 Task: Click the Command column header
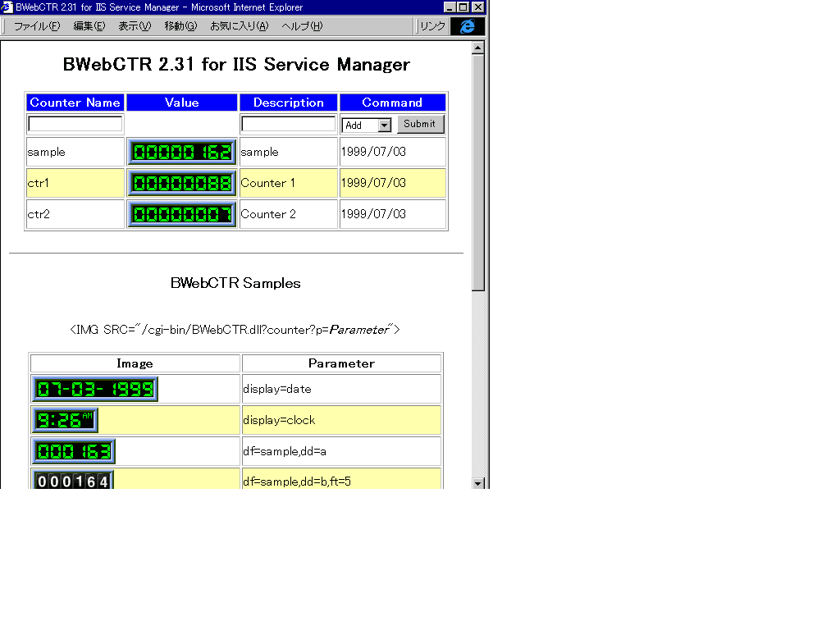tap(393, 103)
